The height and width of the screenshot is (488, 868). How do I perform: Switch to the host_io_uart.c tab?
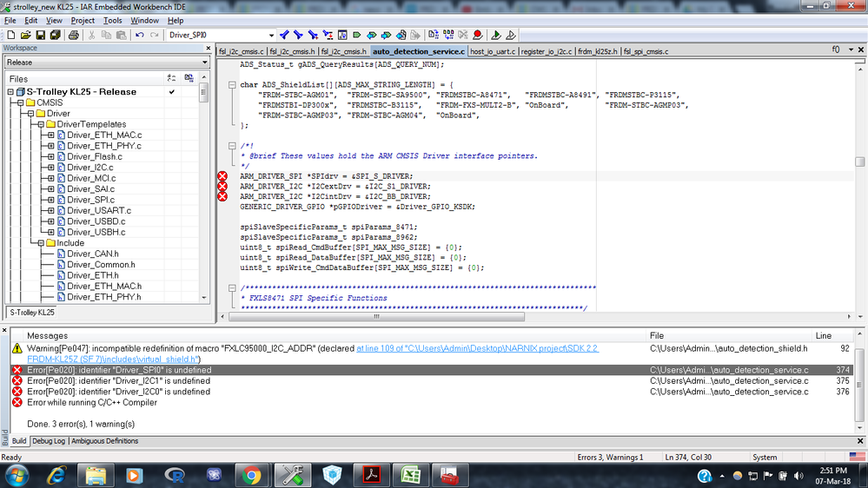493,51
